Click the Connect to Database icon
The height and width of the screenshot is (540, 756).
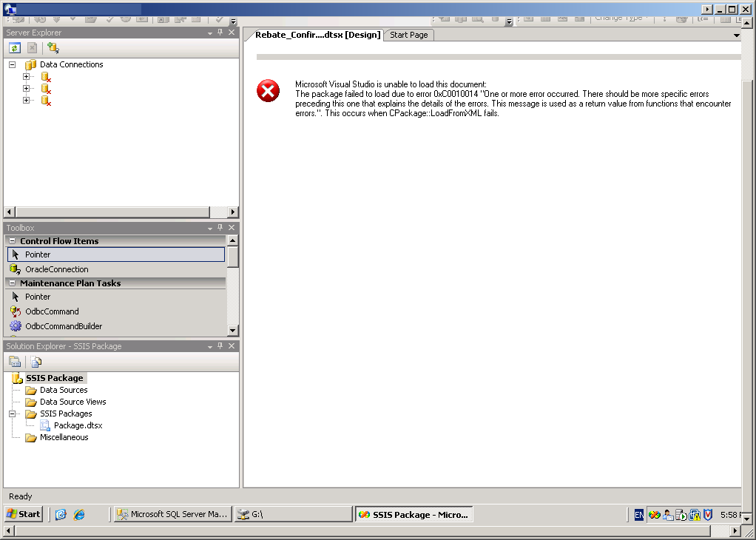coord(53,48)
